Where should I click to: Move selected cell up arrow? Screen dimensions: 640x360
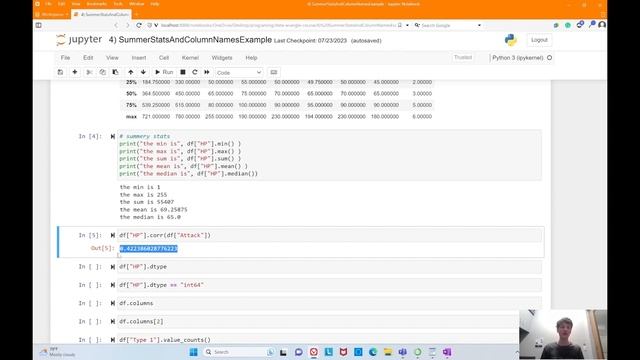pos(131,72)
